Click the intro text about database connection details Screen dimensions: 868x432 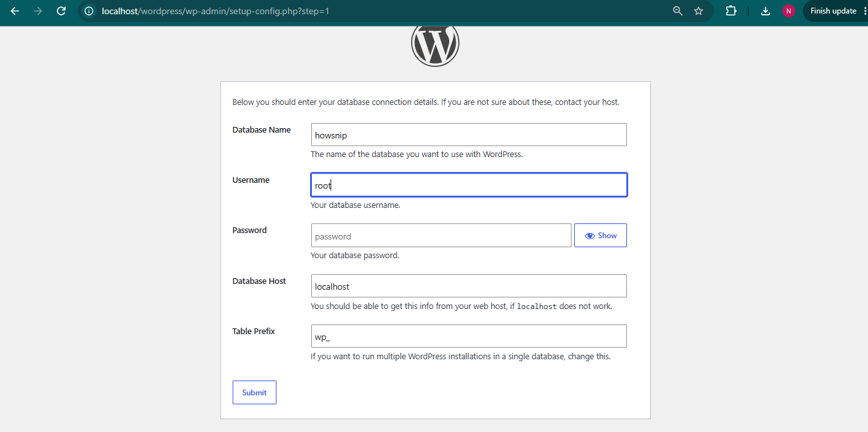click(x=426, y=102)
